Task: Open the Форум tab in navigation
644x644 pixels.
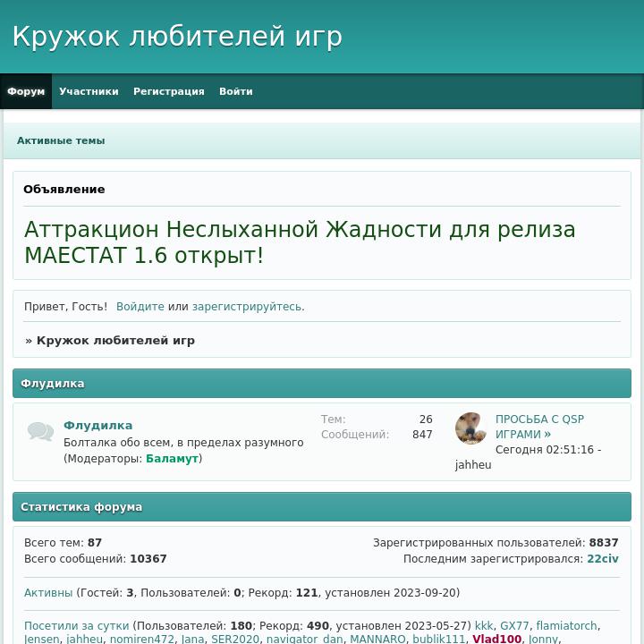Action: coord(26,91)
